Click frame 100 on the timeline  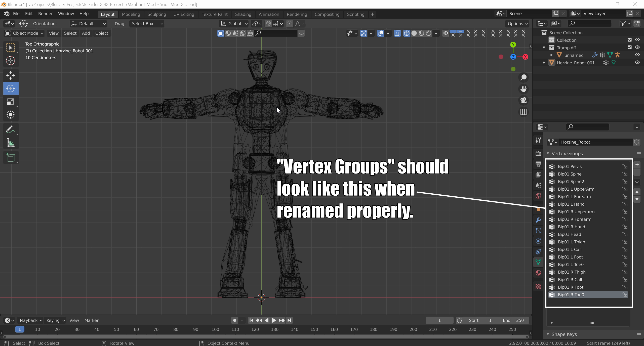(215, 329)
